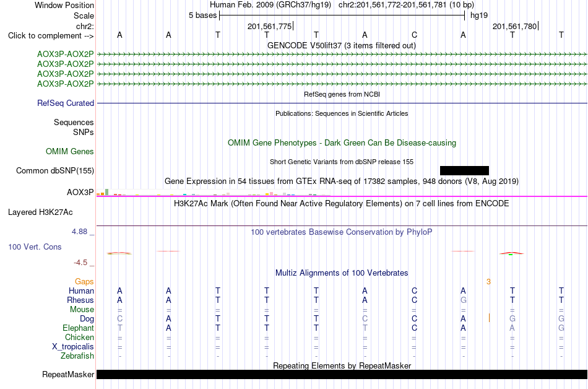Click the chr2:201,561,772-201,561,781 coordinates text
588x389 pixels.
392,5
